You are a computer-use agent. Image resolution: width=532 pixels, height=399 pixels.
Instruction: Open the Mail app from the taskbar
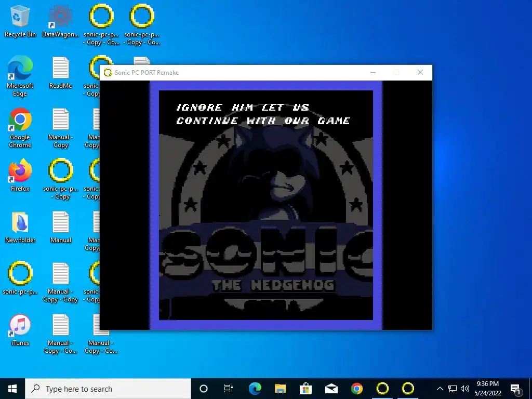(331, 389)
